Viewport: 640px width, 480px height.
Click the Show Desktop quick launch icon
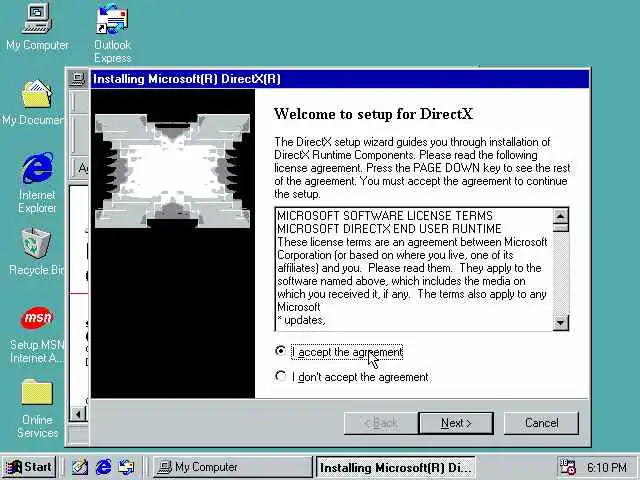pyautogui.click(x=80, y=467)
